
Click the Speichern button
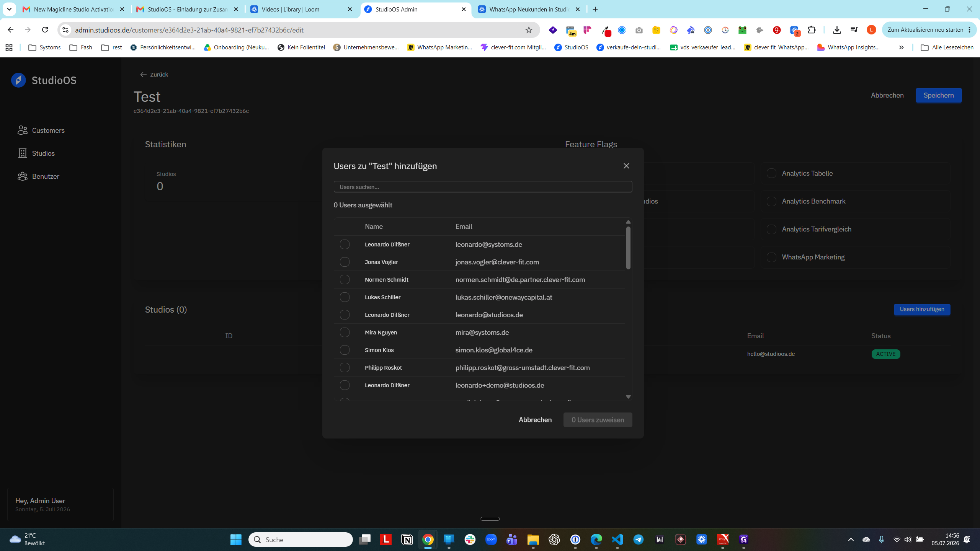point(939,95)
